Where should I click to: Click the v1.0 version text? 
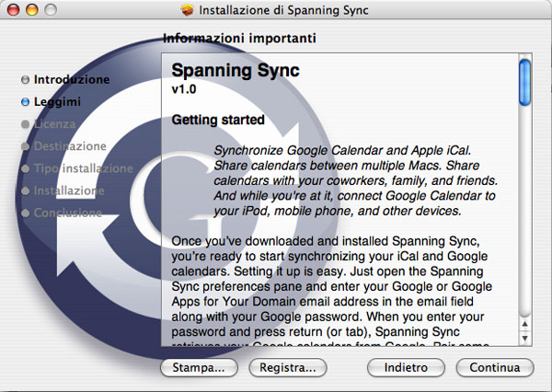(x=184, y=89)
